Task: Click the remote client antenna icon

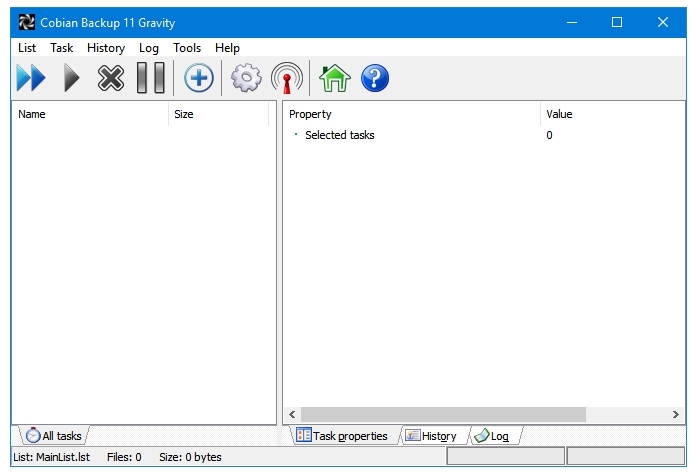Action: coord(287,78)
